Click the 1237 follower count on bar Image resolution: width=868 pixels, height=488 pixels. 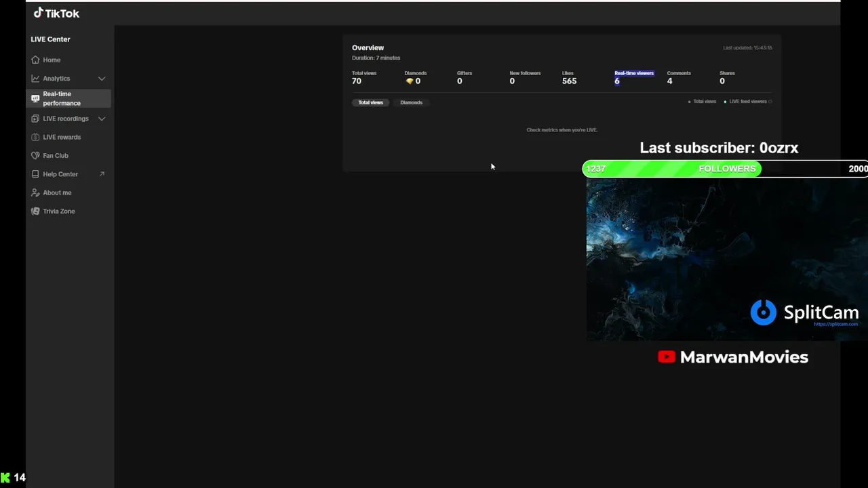coord(596,169)
